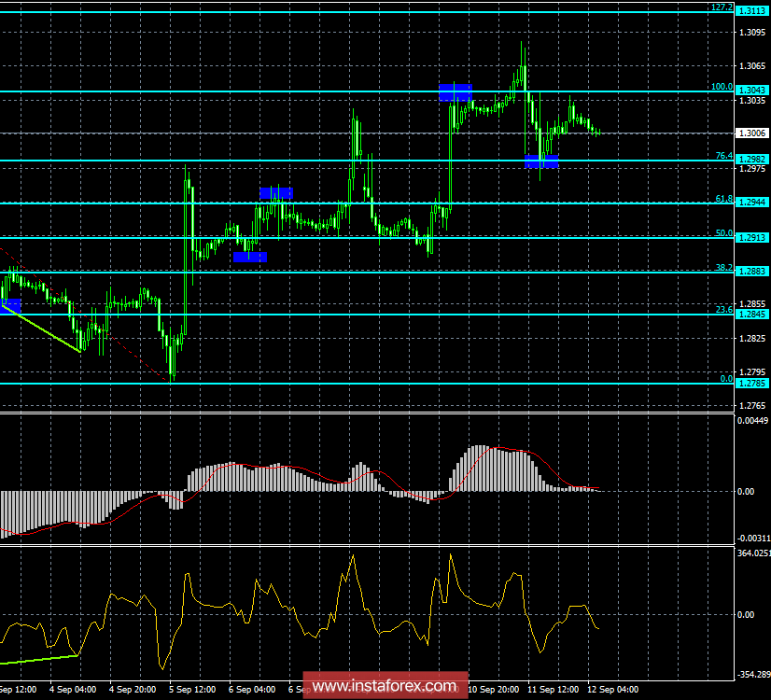The image size is (771, 700).
Task: Toggle the blue zone below 76.4 level
Action: coord(542,161)
